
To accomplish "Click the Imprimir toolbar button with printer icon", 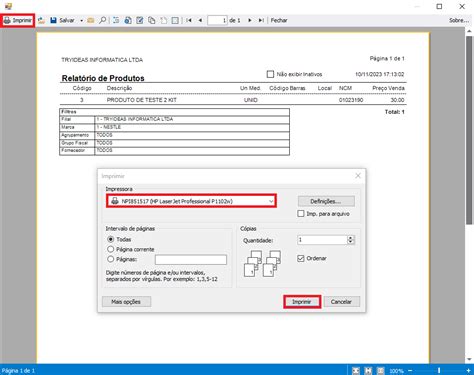I will coord(18,20).
